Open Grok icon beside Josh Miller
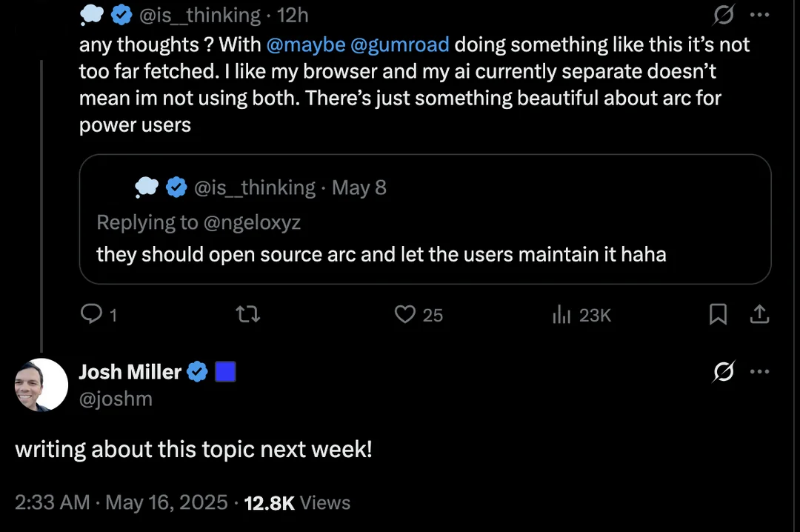This screenshot has height=532, width=800. point(723,372)
